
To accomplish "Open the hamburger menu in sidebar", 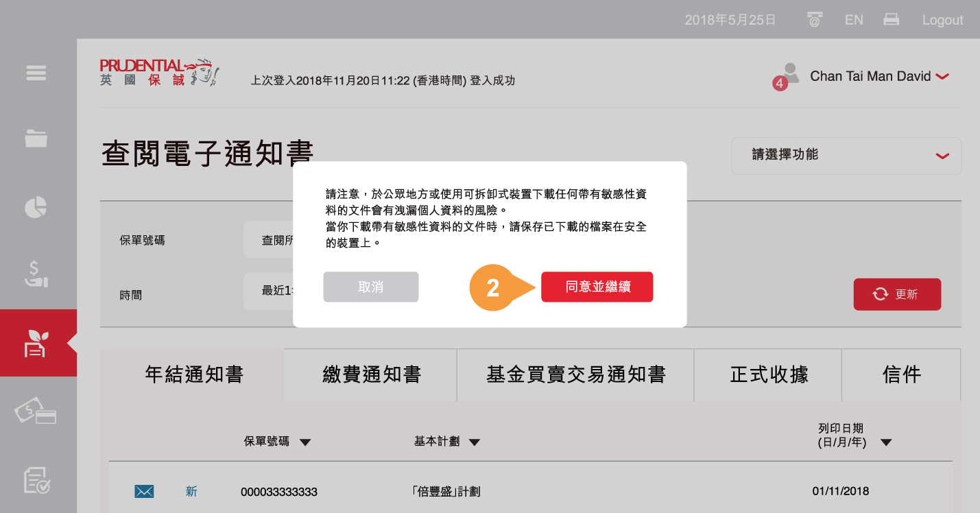I will coord(36,73).
